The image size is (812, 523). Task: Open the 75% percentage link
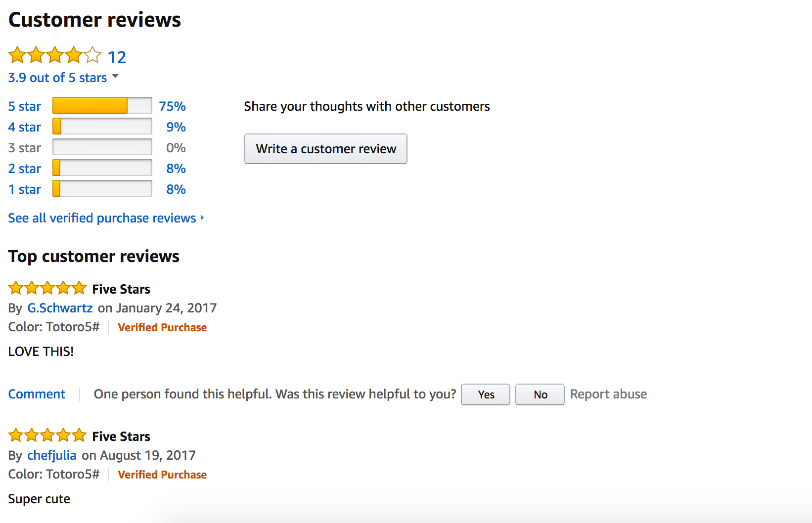coord(172,106)
